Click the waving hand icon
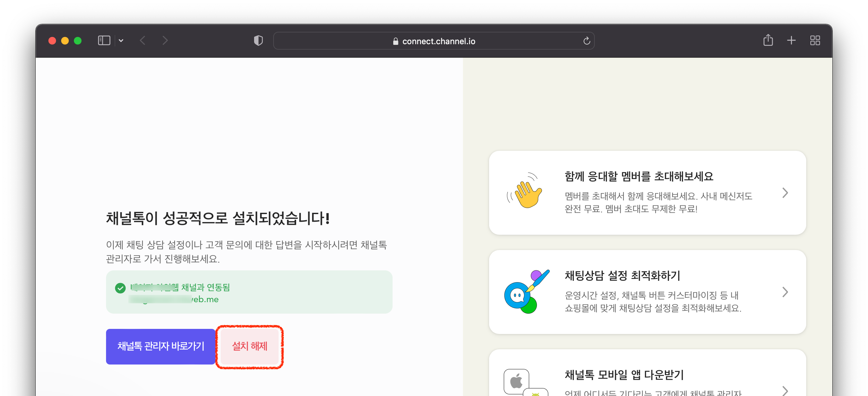Image resolution: width=868 pixels, height=396 pixels. [x=525, y=191]
